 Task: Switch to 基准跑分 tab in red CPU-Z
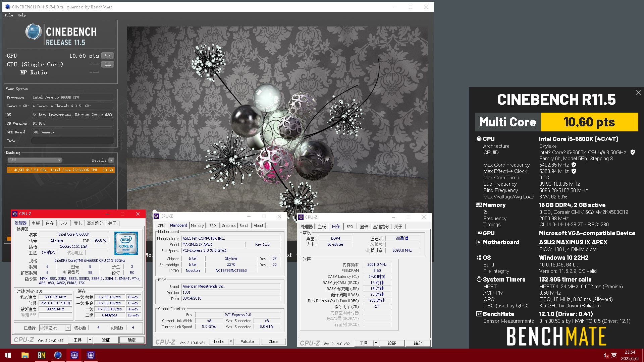click(x=95, y=223)
